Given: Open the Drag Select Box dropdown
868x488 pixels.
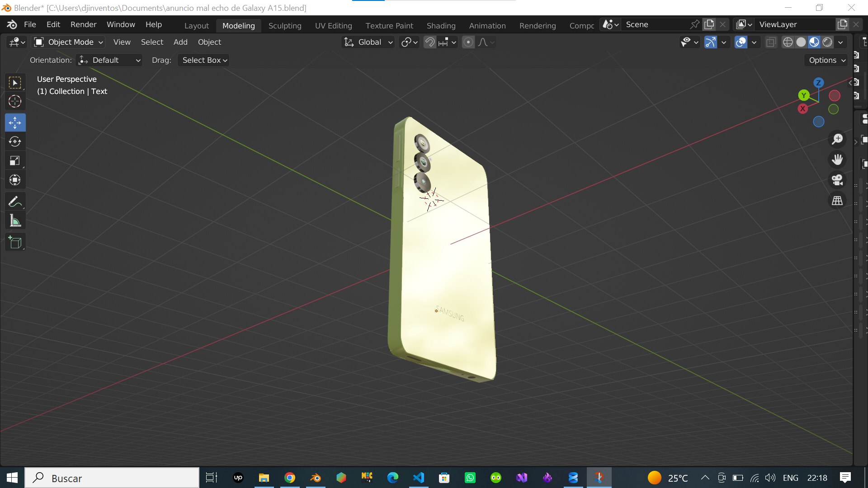Looking at the screenshot, I should click(203, 60).
